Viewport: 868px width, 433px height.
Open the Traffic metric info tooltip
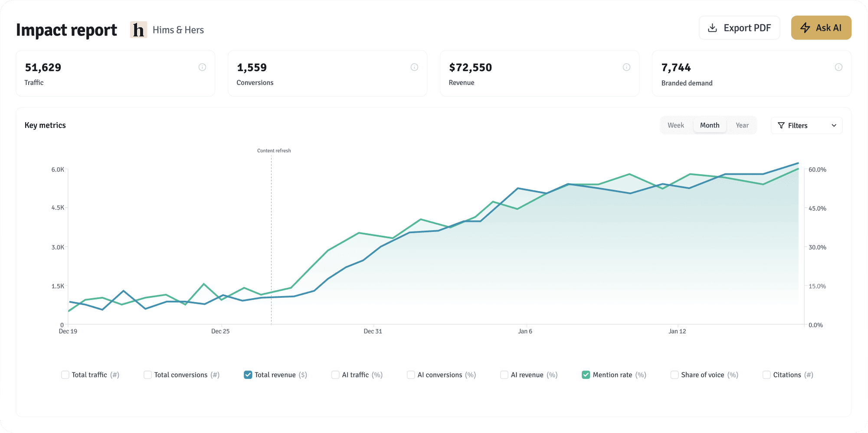202,67
